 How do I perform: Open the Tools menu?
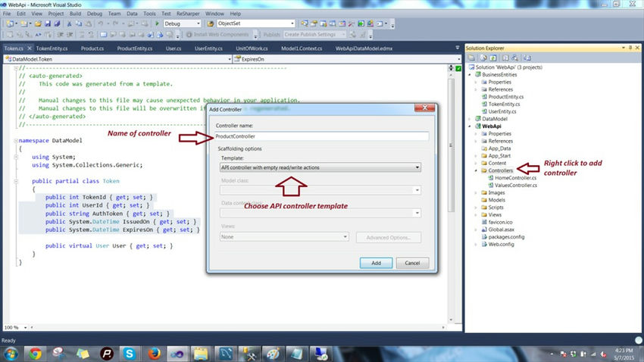coord(149,14)
